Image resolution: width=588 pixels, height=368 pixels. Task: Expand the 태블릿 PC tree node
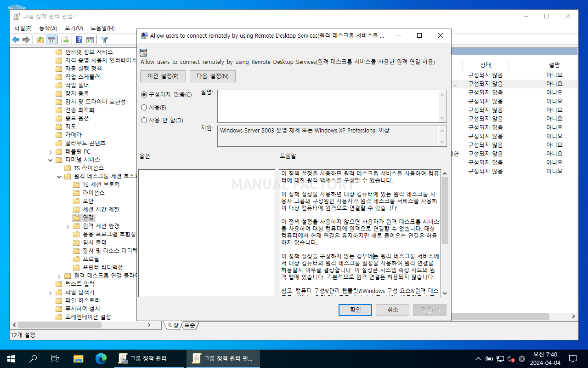50,152
